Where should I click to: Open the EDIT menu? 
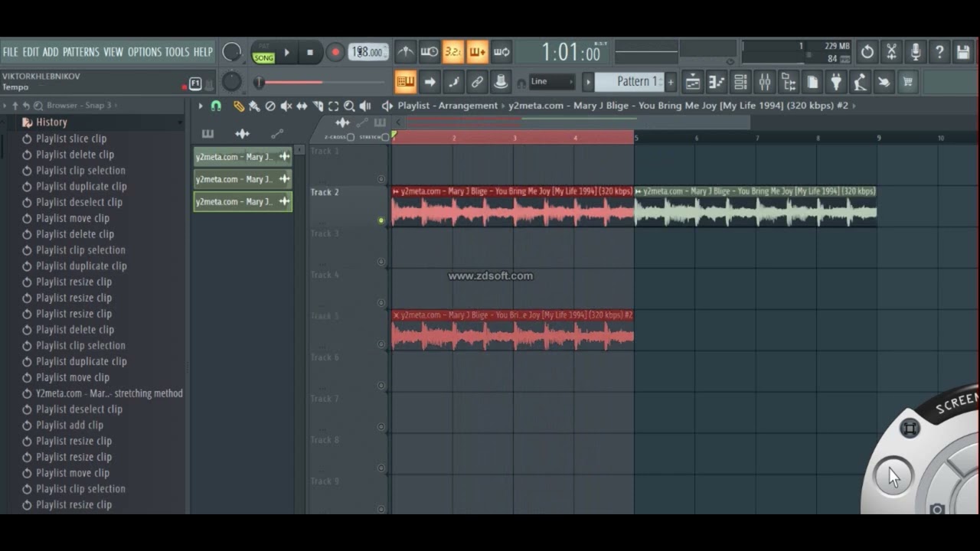coord(31,52)
